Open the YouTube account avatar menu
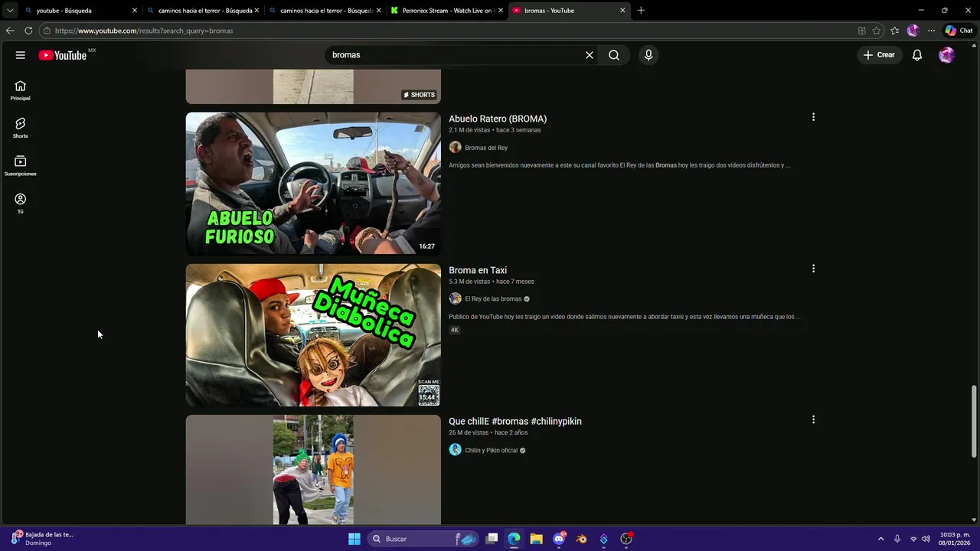980x551 pixels. point(947,55)
